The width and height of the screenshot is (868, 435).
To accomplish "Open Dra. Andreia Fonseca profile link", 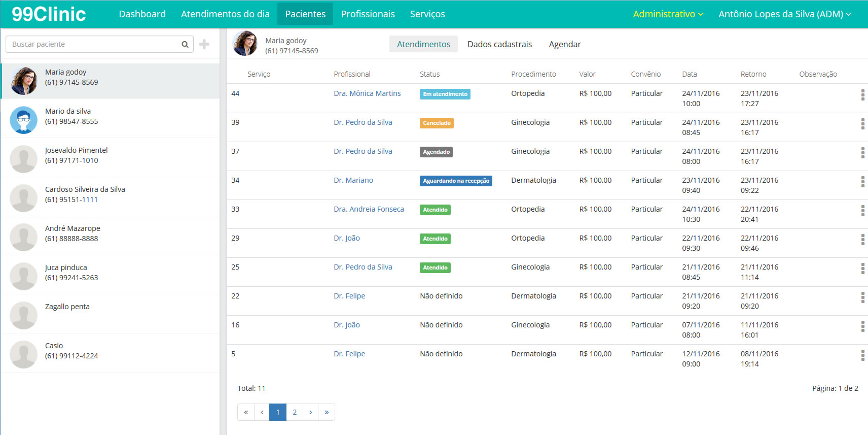I will (369, 209).
